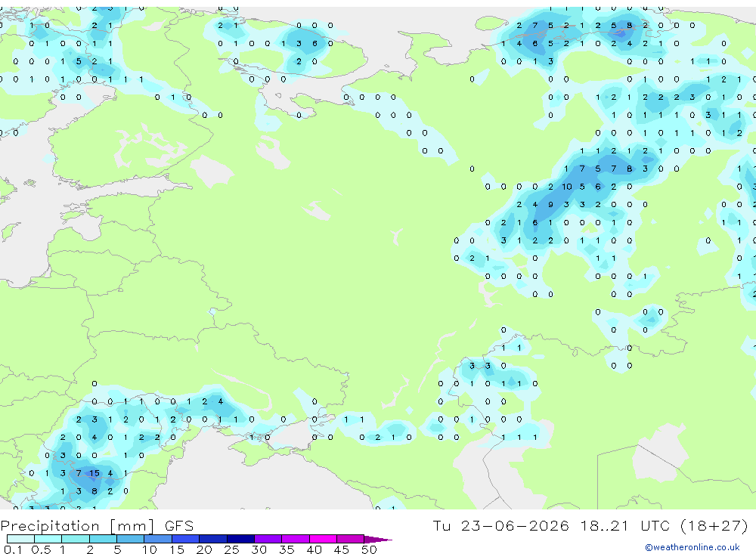Click the '15' precipitation value on the map
Screen dimensions: 756x554
tap(94, 473)
